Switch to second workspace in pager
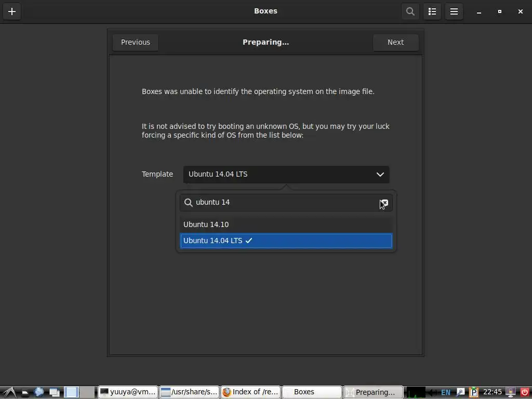This screenshot has width=532, height=399. [87, 392]
